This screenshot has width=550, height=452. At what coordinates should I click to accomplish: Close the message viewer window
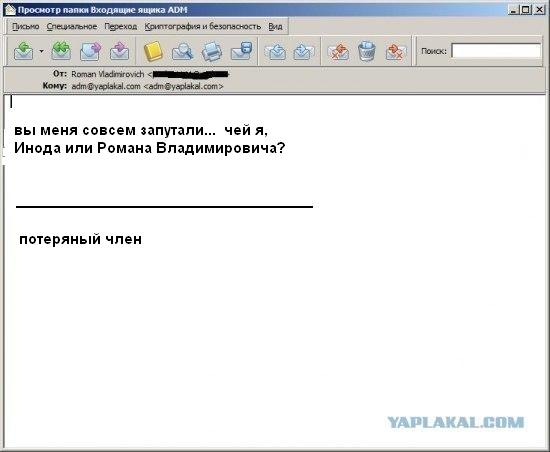click(539, 10)
